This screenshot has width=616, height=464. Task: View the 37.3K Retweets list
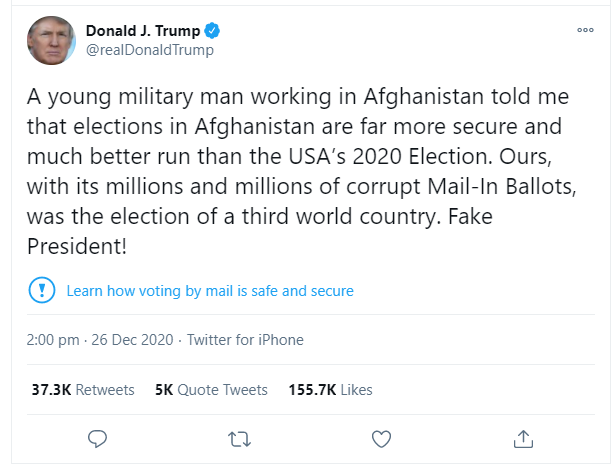click(x=83, y=390)
